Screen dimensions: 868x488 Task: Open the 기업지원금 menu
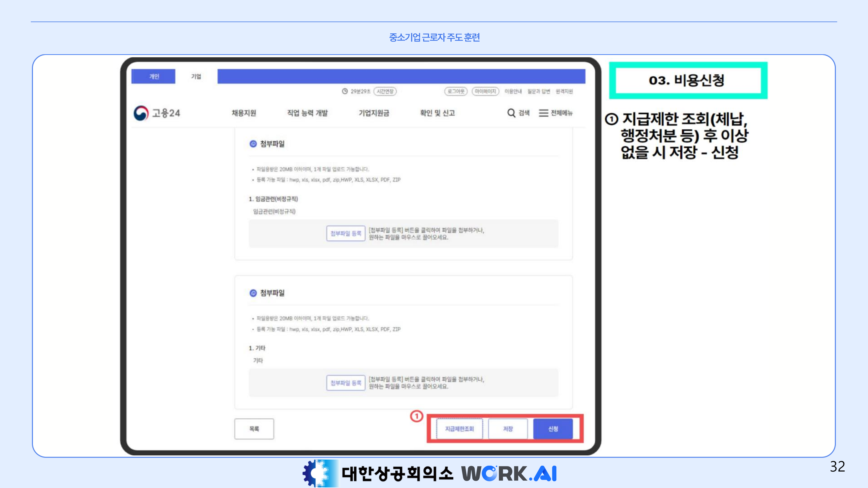pos(374,113)
